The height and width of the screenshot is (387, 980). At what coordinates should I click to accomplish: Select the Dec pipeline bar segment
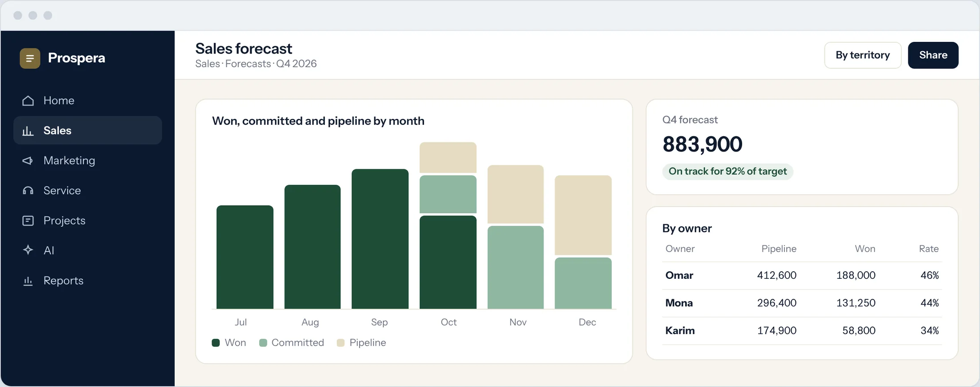[x=583, y=215]
